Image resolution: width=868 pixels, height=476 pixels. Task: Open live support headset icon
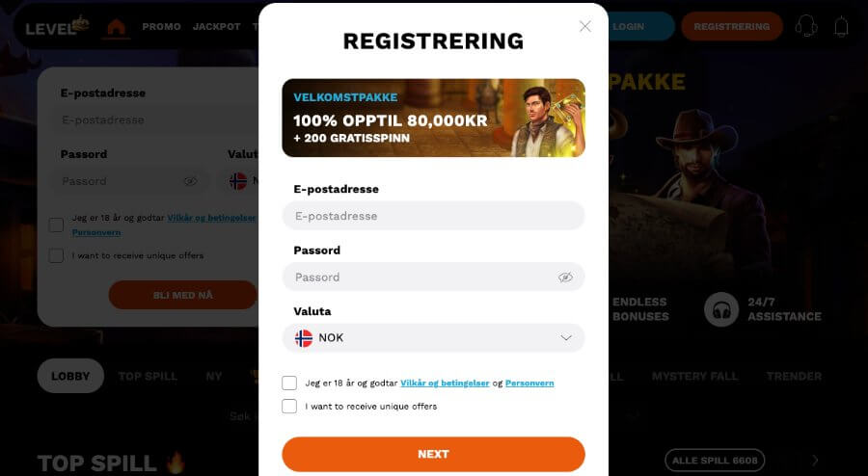805,27
